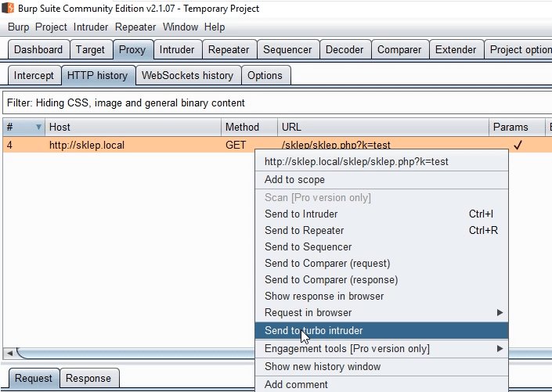Open the WebSockets history sub-tab
Viewport: 552px width, 392px height.
click(188, 75)
